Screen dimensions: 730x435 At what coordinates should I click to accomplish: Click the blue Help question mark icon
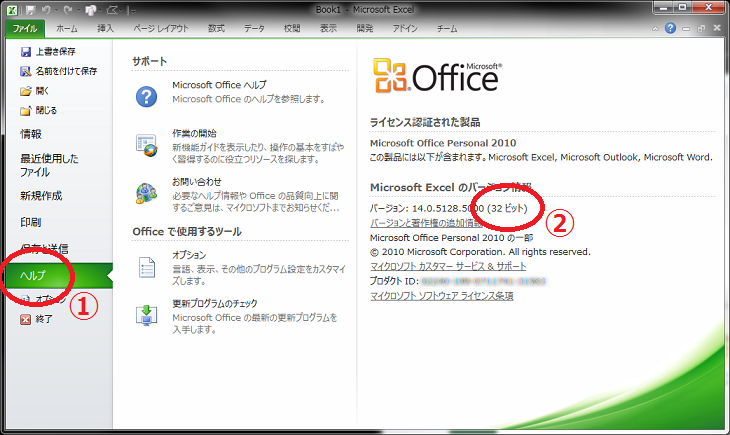[670, 28]
